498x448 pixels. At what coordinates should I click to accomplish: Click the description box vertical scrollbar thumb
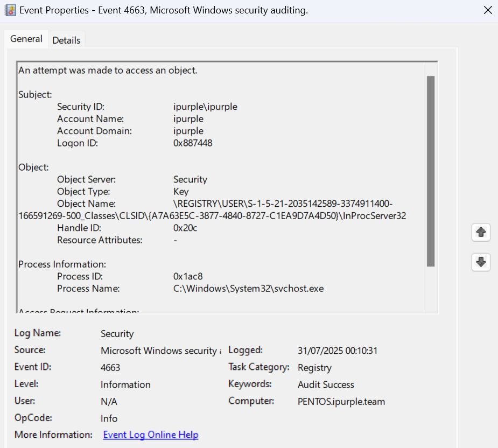tap(430, 171)
